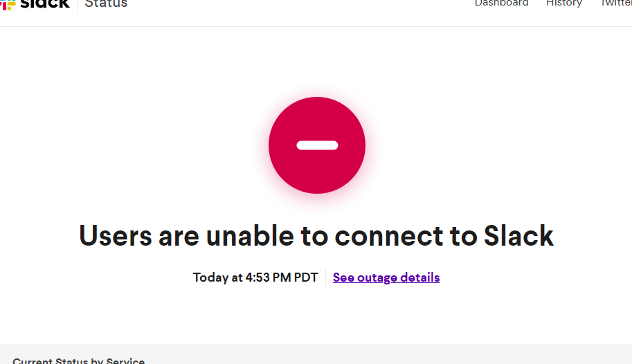Click the word Slack in the outage headline
632x364 pixels.
click(x=518, y=236)
